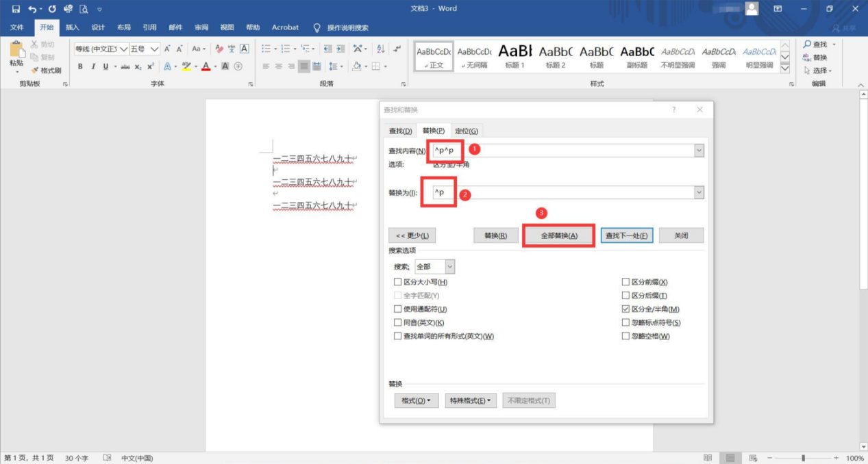Click 查找下一处 button
868x464 pixels.
click(x=627, y=235)
